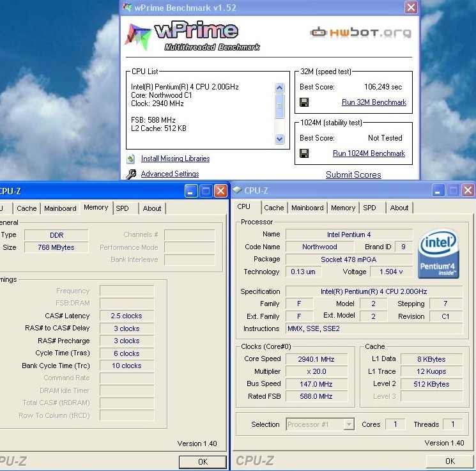Click the Core Speed 2940.1 MHz field
The image size is (476, 471).
(x=316, y=359)
